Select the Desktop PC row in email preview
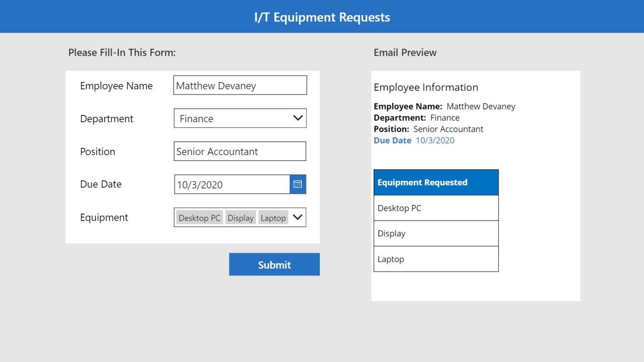 click(x=436, y=208)
